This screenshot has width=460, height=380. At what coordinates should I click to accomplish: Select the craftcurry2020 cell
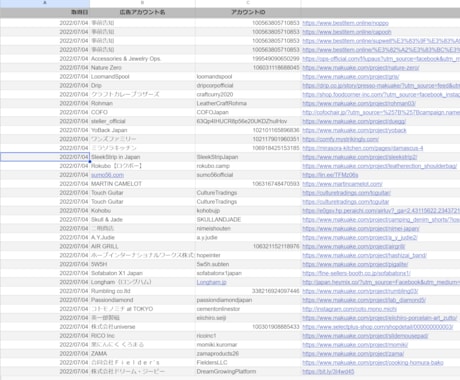point(248,95)
